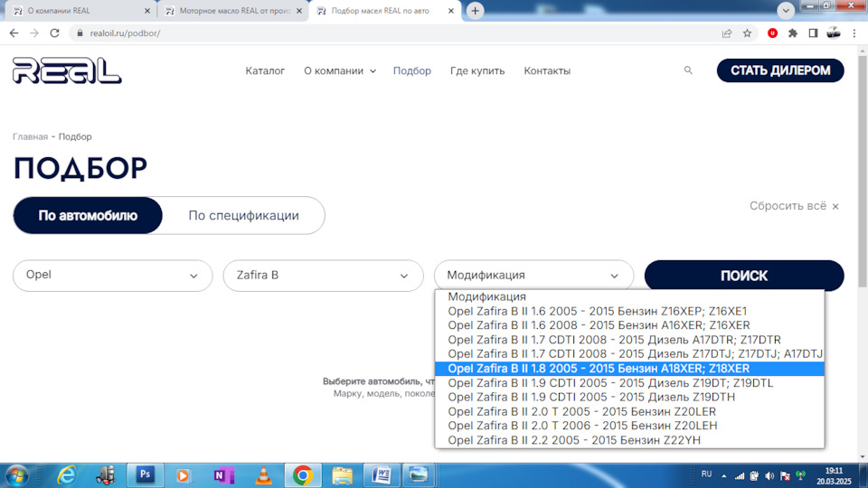Select the placeholder Модификация list entry
This screenshot has height=488, width=868.
point(629,296)
